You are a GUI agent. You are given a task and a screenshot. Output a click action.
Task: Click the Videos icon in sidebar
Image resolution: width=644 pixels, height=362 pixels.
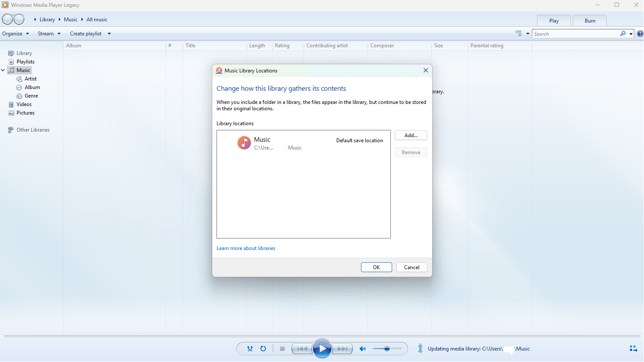point(11,104)
